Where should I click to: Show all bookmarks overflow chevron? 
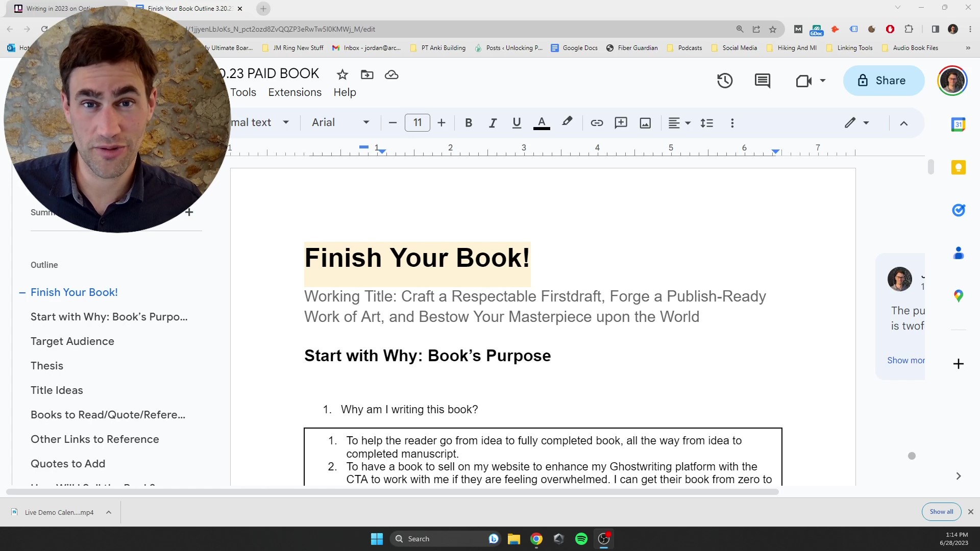tap(968, 48)
